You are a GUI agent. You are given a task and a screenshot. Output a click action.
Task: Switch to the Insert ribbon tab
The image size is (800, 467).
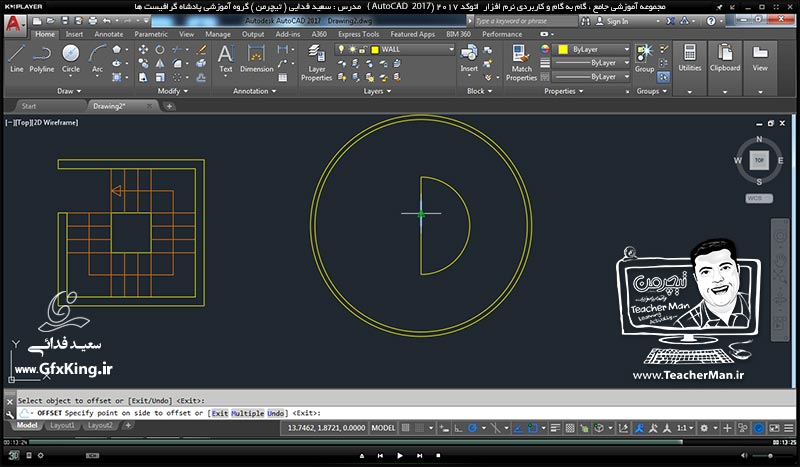coord(74,34)
